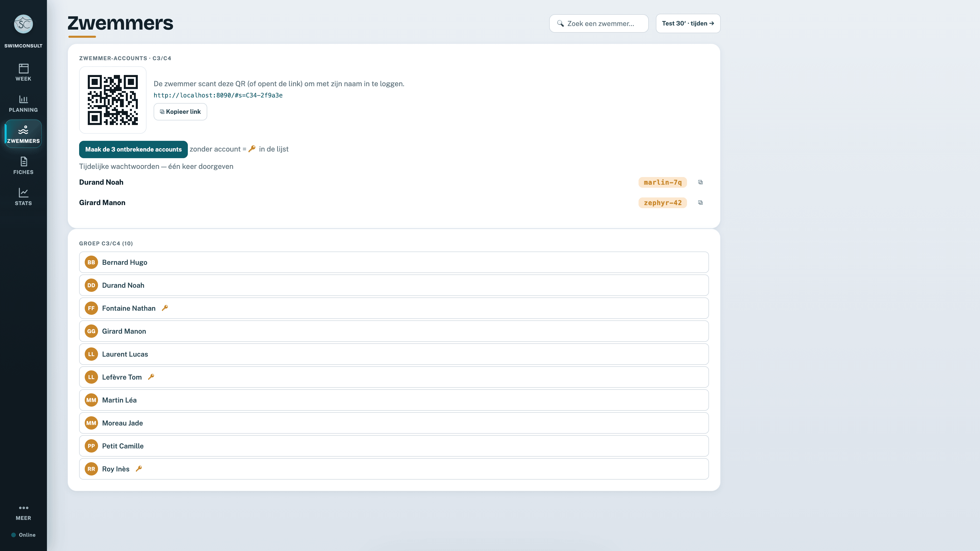Open the Moreau Jade row

394,423
